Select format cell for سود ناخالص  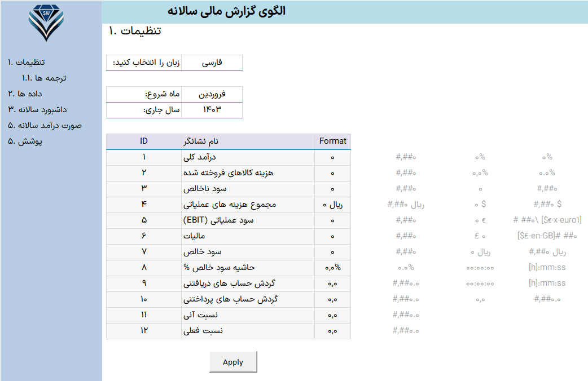pyautogui.click(x=332, y=189)
